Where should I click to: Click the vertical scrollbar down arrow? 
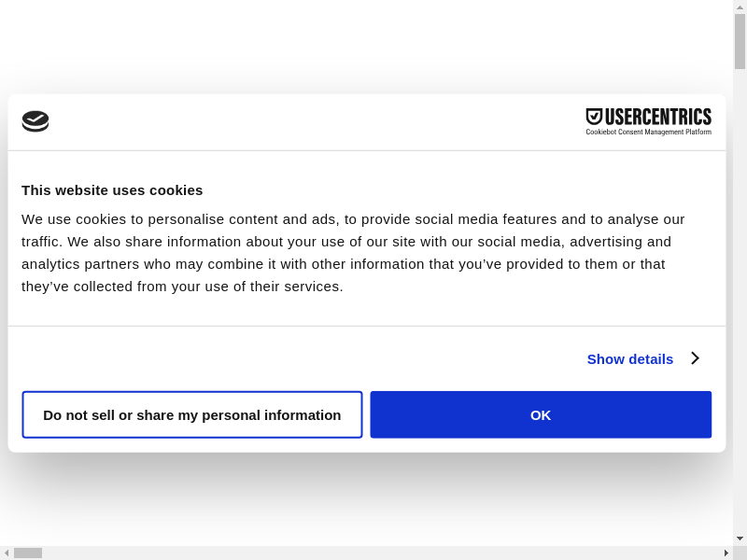[x=740, y=539]
